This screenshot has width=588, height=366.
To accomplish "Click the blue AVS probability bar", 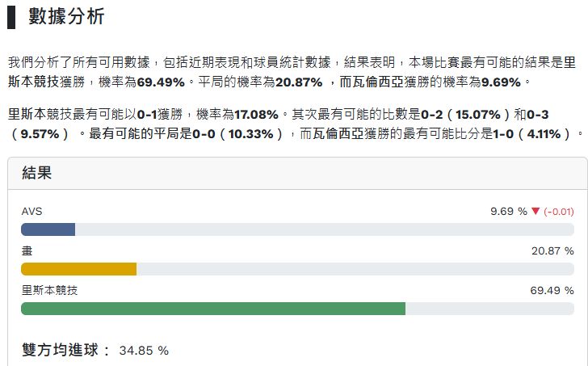I will coord(48,229).
